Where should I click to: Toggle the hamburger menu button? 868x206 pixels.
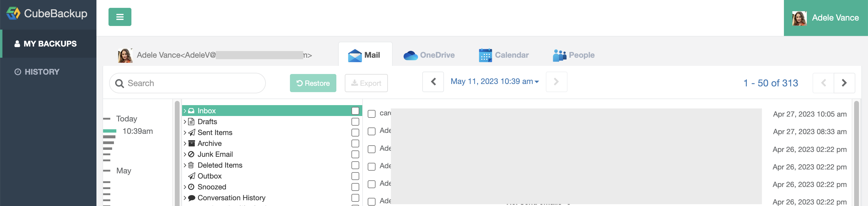coord(120,17)
